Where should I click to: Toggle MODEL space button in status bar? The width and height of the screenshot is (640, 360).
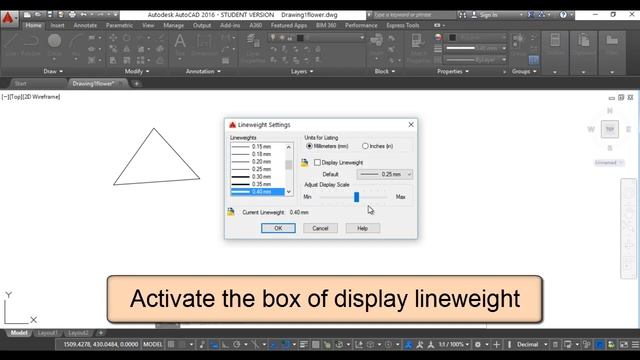(153, 344)
